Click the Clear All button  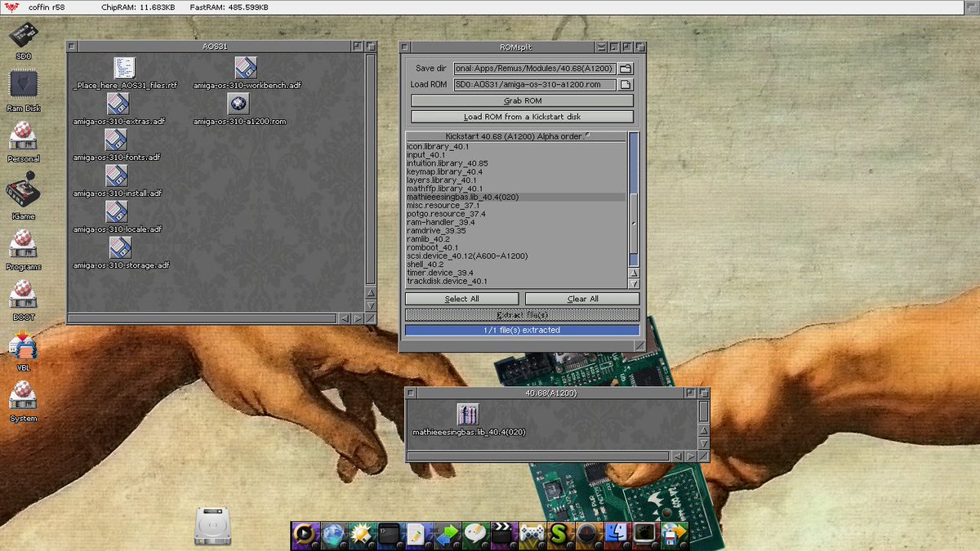[582, 299]
